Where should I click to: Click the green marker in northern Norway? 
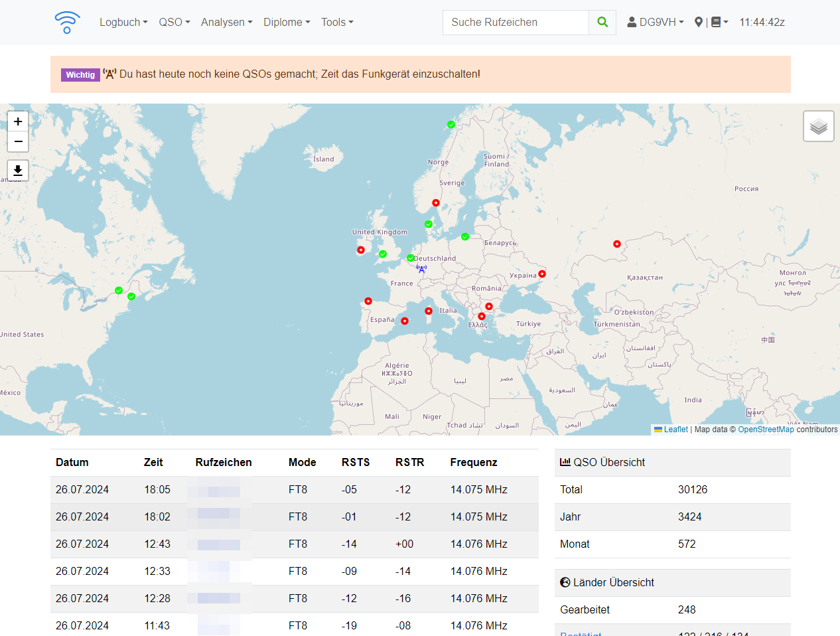(451, 125)
